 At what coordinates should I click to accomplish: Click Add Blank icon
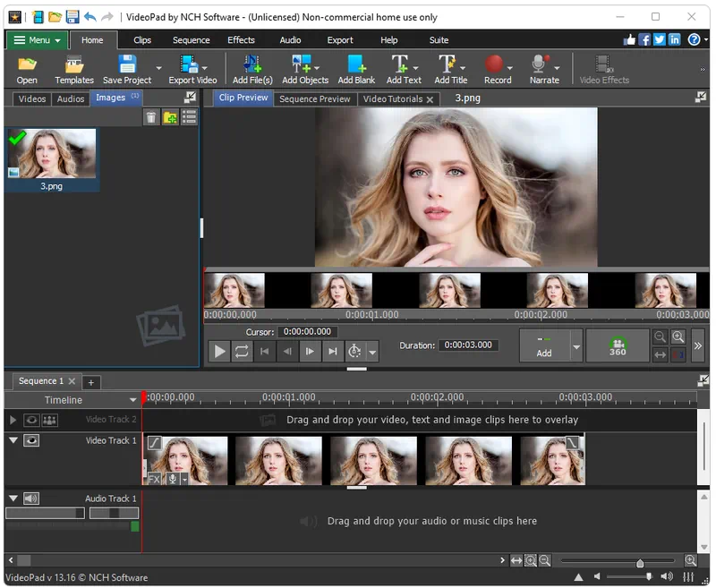click(356, 70)
